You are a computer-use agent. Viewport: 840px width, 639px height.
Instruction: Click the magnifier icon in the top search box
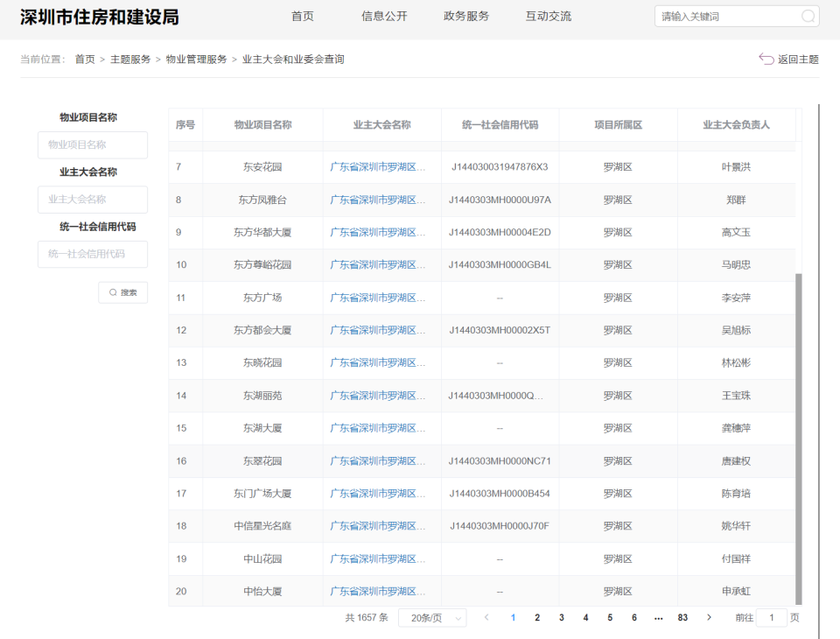click(809, 16)
